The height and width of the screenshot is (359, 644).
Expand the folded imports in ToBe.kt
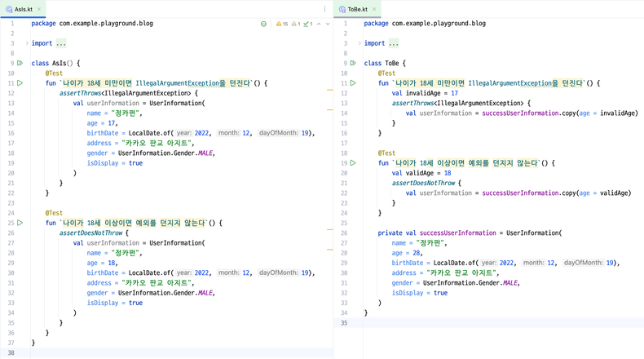(359, 43)
